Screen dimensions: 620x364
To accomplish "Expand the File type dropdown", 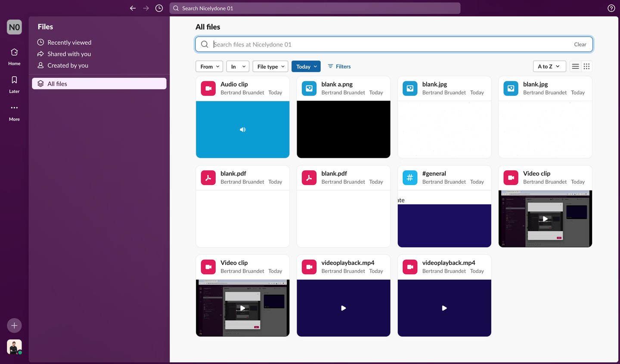I will click(270, 66).
